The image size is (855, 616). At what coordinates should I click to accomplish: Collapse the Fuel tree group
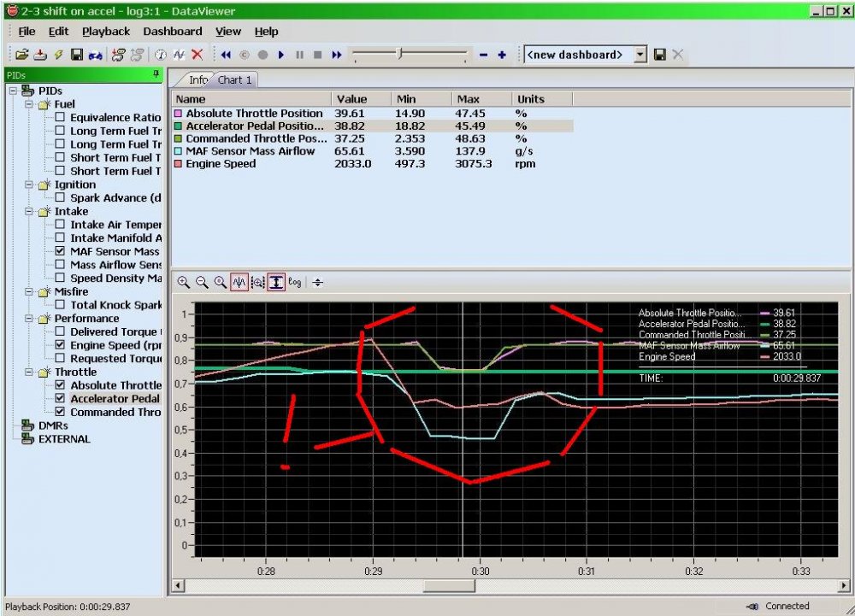tap(28, 104)
